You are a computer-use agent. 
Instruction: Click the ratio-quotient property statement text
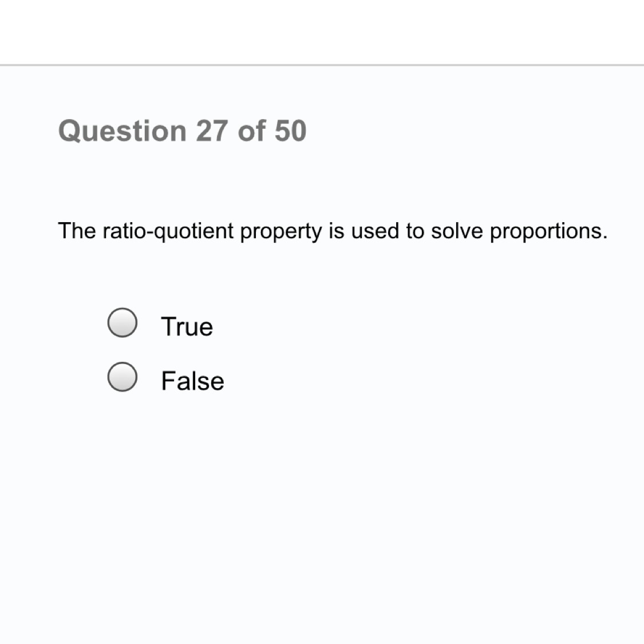tap(332, 231)
